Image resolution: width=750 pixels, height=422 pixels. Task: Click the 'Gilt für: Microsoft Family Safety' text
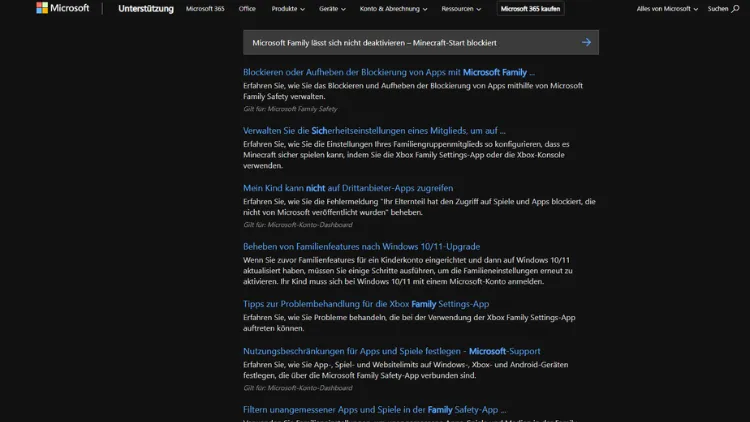tap(290, 109)
